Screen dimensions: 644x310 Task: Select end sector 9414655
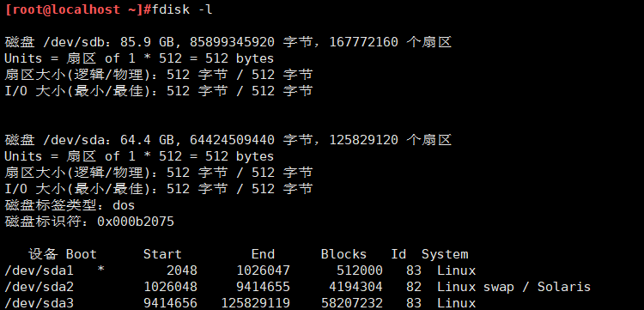(264, 287)
